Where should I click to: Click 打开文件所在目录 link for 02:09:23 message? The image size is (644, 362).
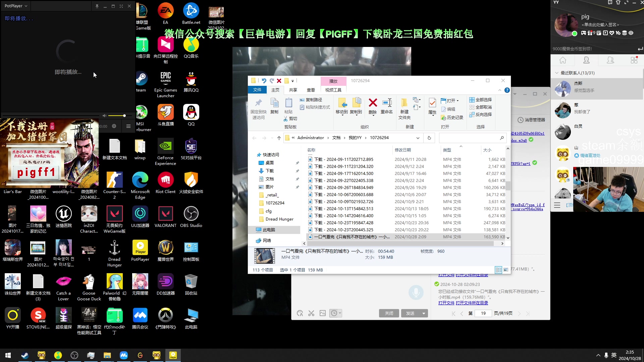[472, 303]
